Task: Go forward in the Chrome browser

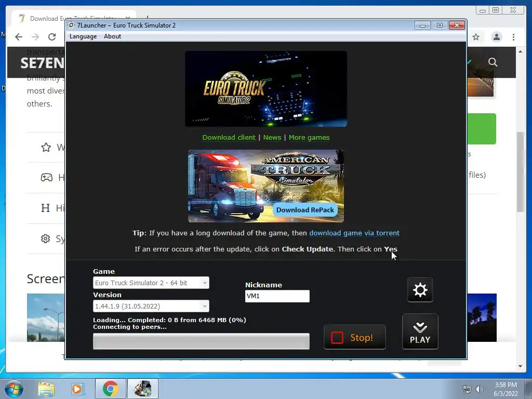Action: click(x=35, y=37)
